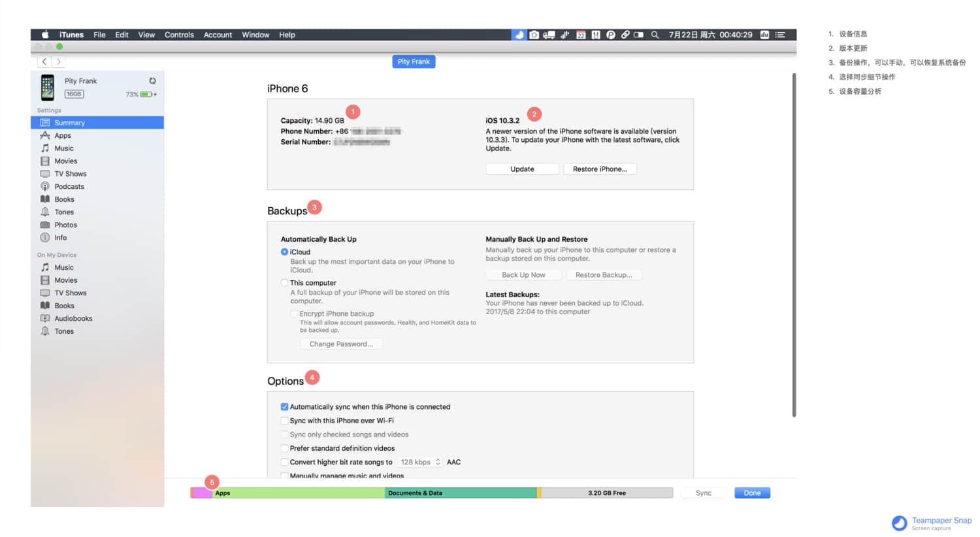This screenshot has width=980, height=537.
Task: Enable Sync with this iPhone over Wi-Fi
Action: pyautogui.click(x=284, y=421)
